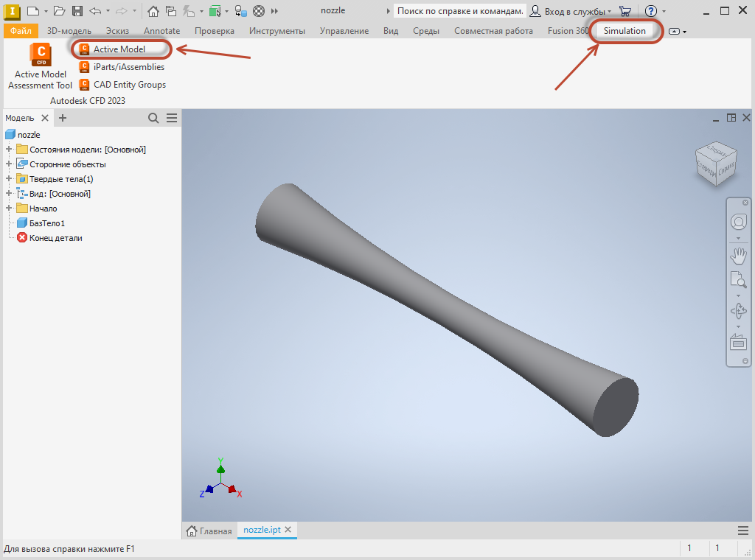Screen dimensions: 755x560
Task: Click the help question mark icon
Action: pyautogui.click(x=651, y=10)
